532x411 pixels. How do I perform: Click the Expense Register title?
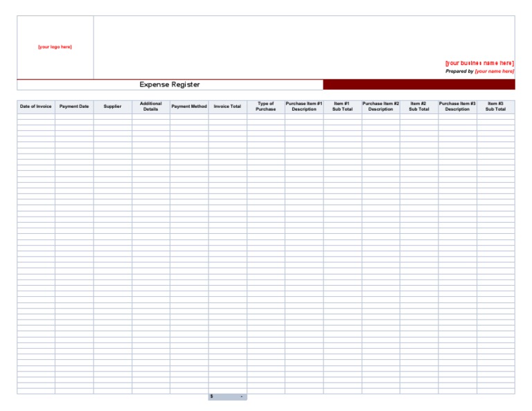[x=170, y=84]
